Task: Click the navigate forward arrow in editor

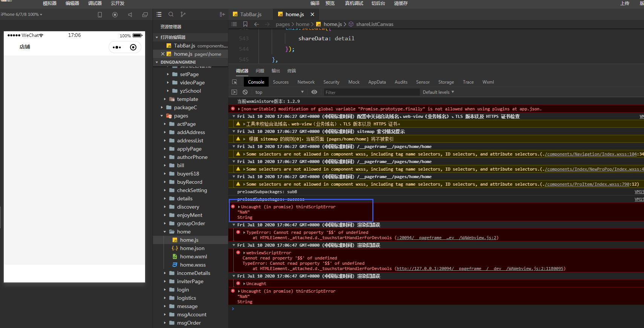Action: [x=267, y=24]
